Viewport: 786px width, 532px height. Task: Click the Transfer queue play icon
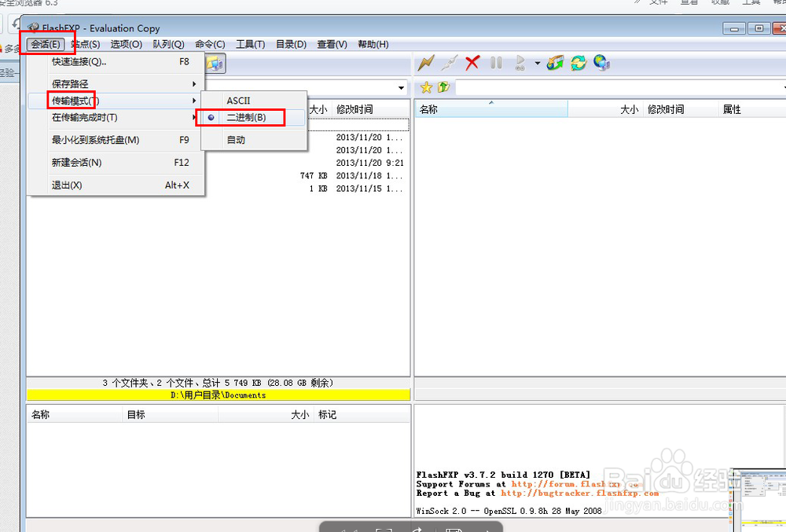pos(520,63)
